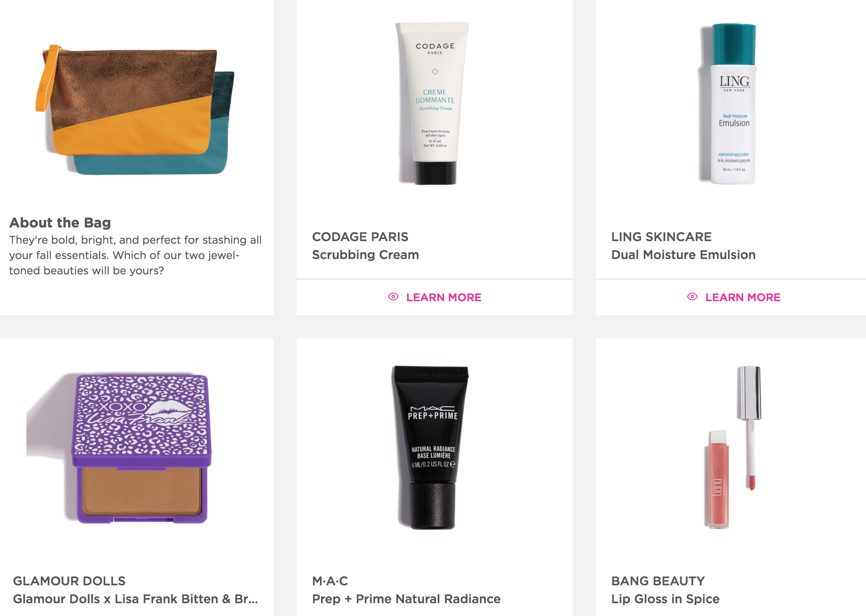
Task: Click the LING SKINCARE brand name
Action: click(661, 237)
